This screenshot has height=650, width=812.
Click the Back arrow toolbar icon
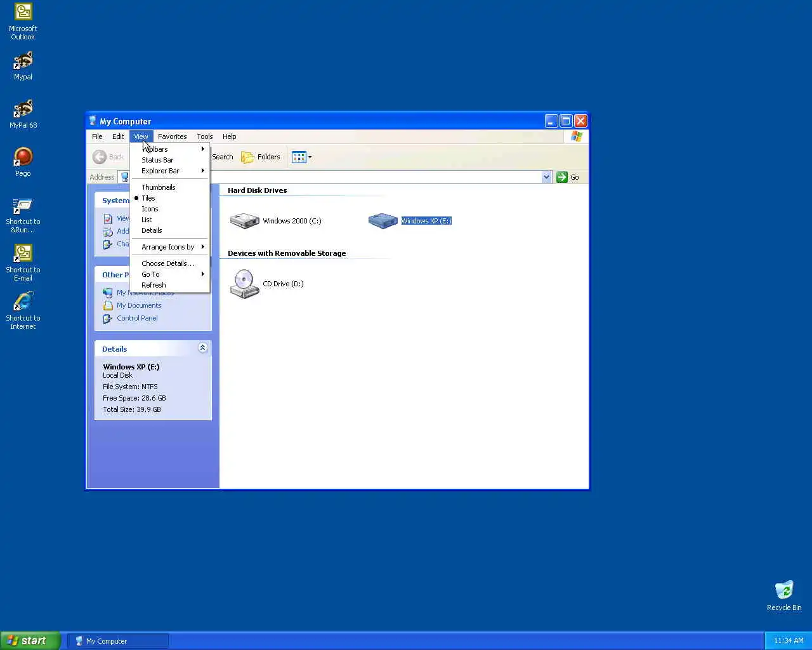(x=100, y=157)
